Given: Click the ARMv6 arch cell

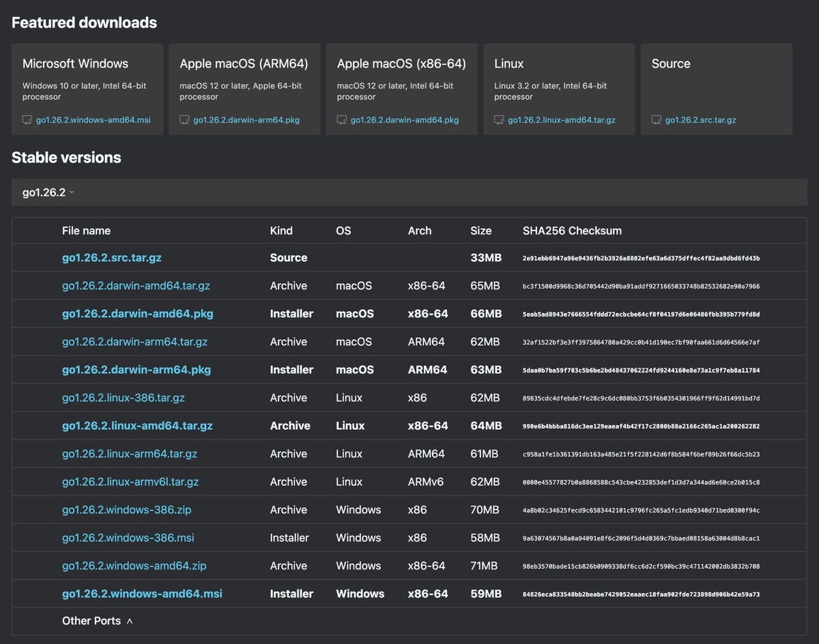Looking at the screenshot, I should [426, 482].
